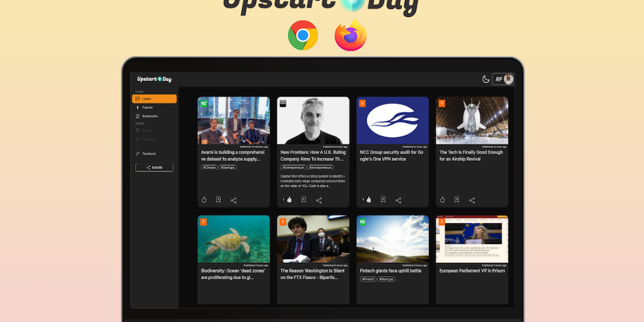Open headline 'New Frontiers: How A U.K. Rating'
This screenshot has height=322, width=644.
click(312, 156)
